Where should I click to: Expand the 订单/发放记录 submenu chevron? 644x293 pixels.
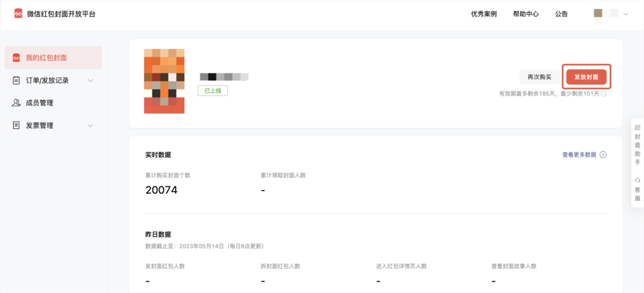[x=90, y=80]
